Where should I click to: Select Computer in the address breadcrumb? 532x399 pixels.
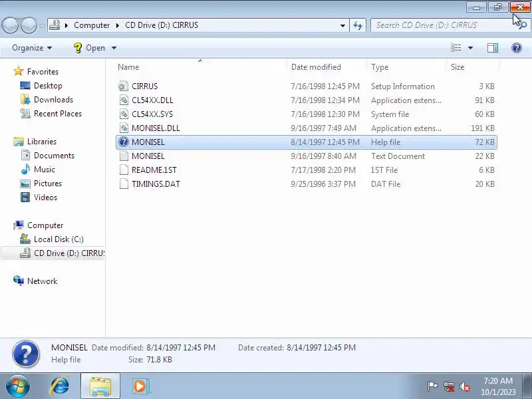(92, 25)
